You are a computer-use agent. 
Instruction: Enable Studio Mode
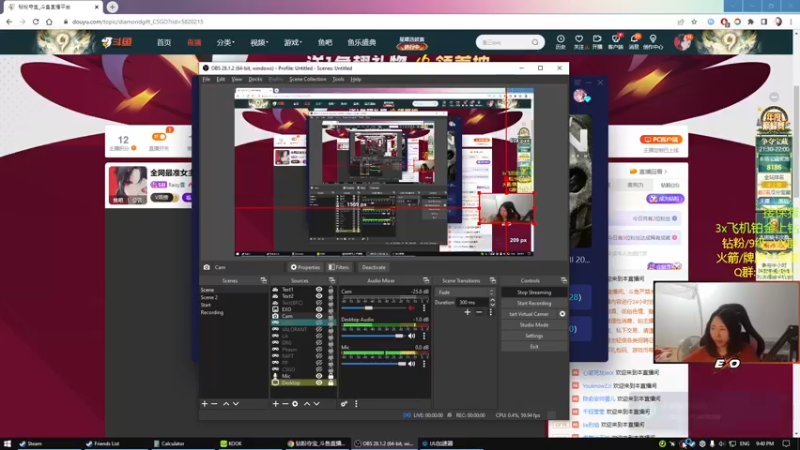pos(534,325)
